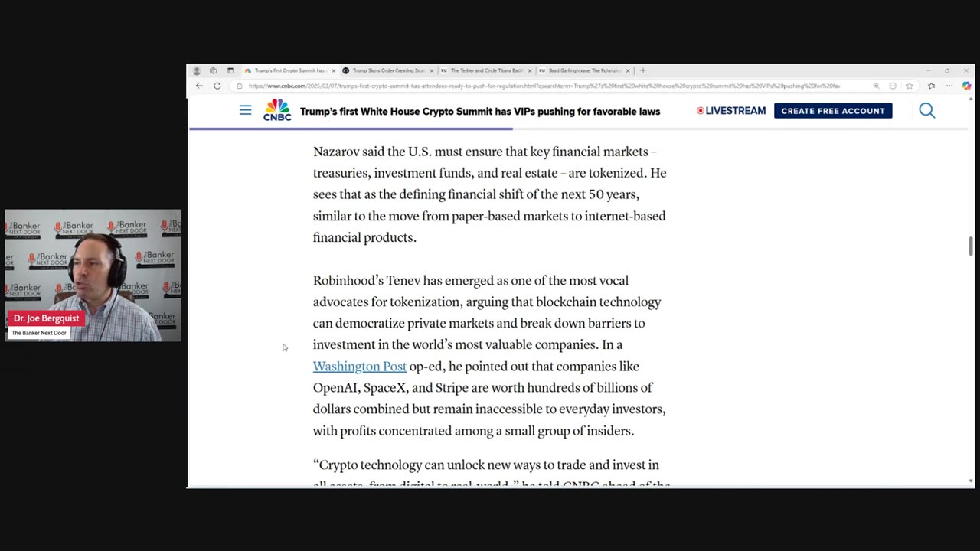Click The Banker Next Door caption
This screenshot has height=551, width=980.
pos(39,333)
